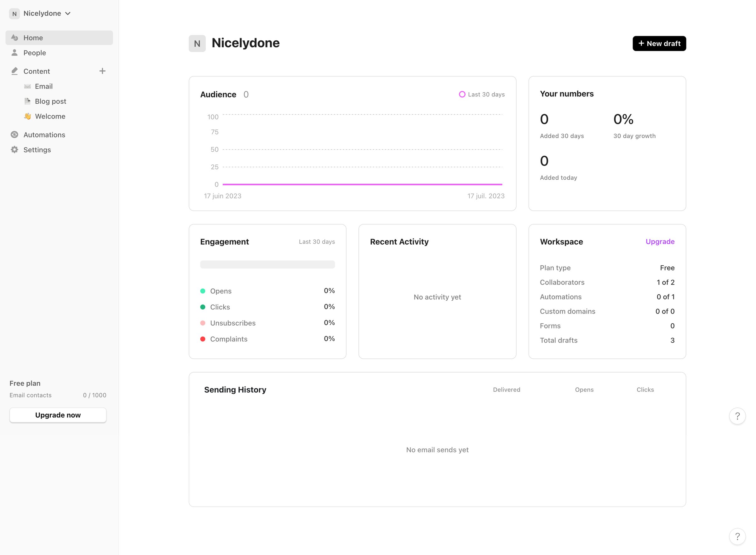Click the grey Engagement progress bar
Screen dimensions: 756x555
267,264
